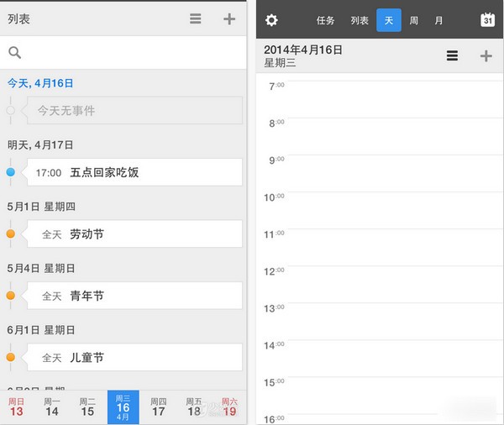Select 周四 17 in the week strip
Image resolution: width=504 pixels, height=425 pixels.
click(159, 407)
